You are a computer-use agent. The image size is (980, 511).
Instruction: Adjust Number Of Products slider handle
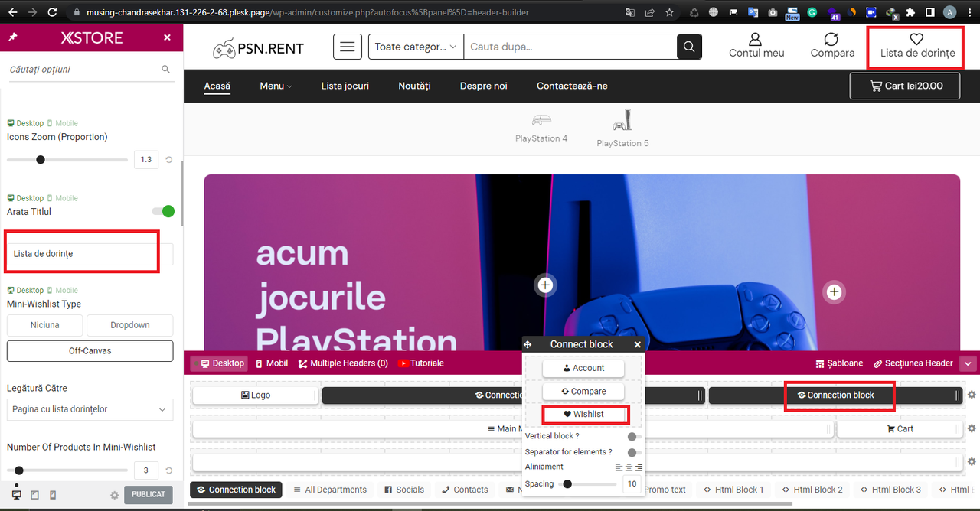(19, 470)
